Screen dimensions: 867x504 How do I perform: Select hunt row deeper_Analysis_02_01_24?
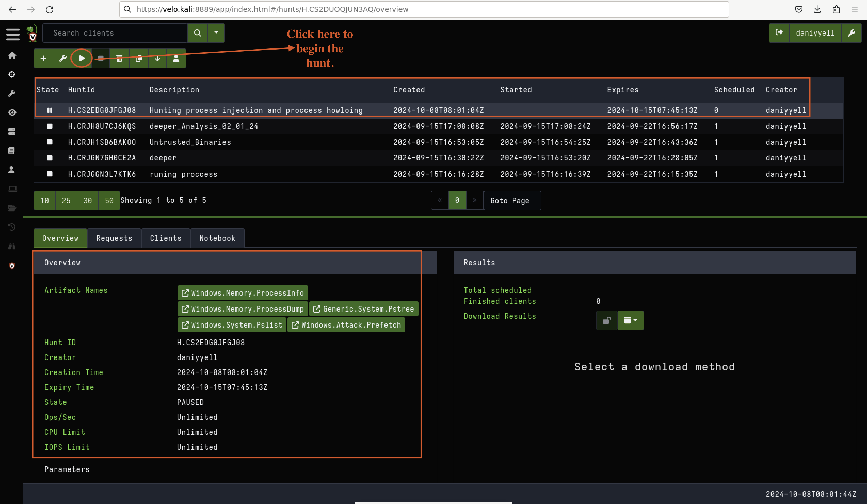click(x=439, y=126)
